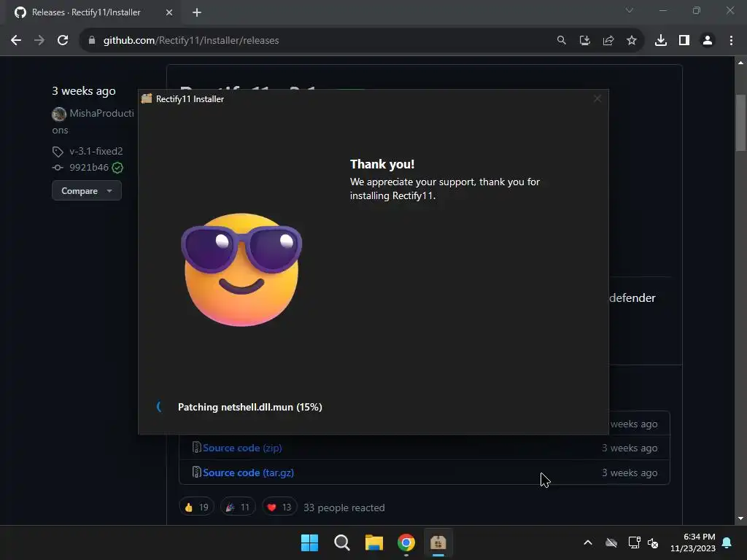Download Source code (zip)
The width and height of the screenshot is (747, 560).
(x=242, y=448)
